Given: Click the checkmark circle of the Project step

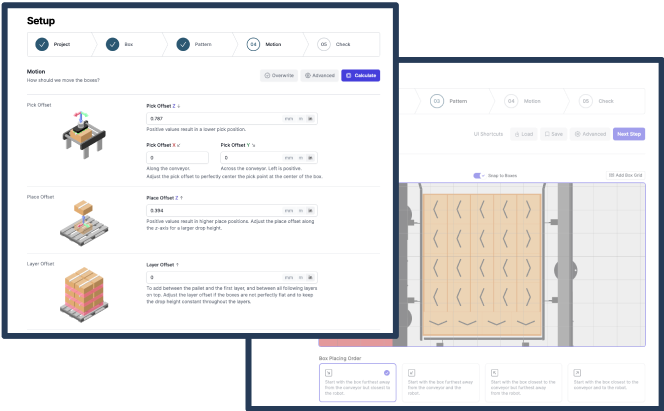Looking at the screenshot, I should 42,44.
